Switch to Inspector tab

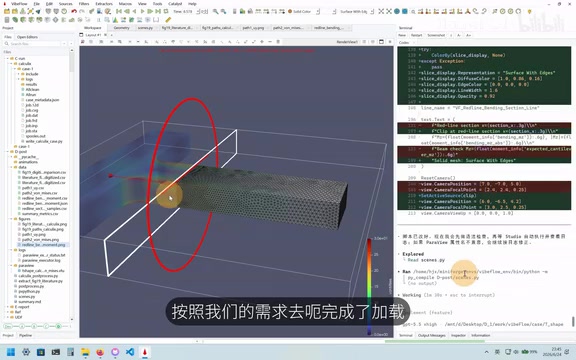[458, 335]
